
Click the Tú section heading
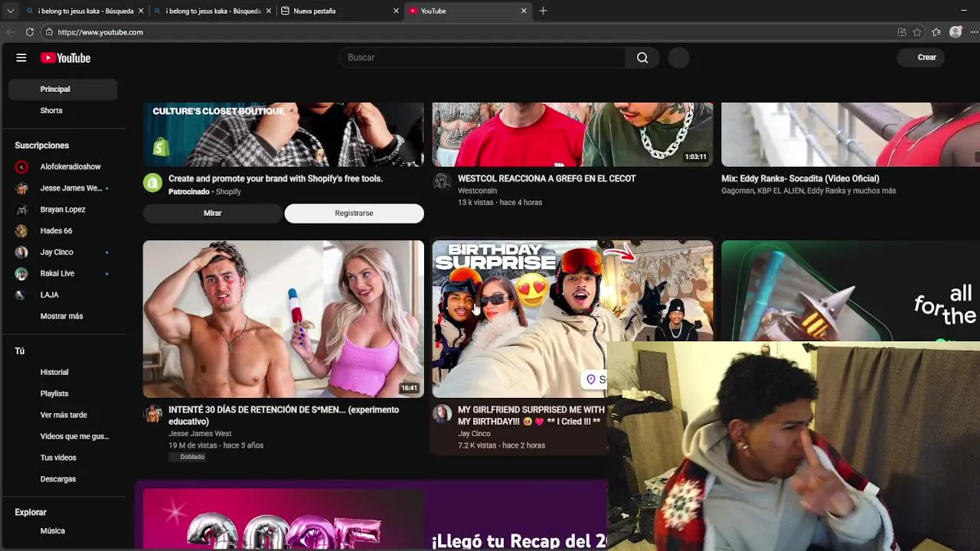pos(20,351)
